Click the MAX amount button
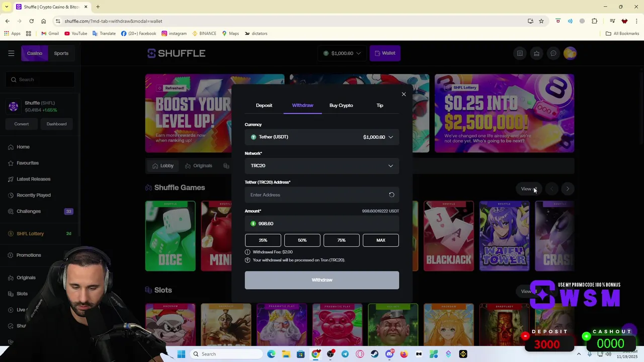 381,240
